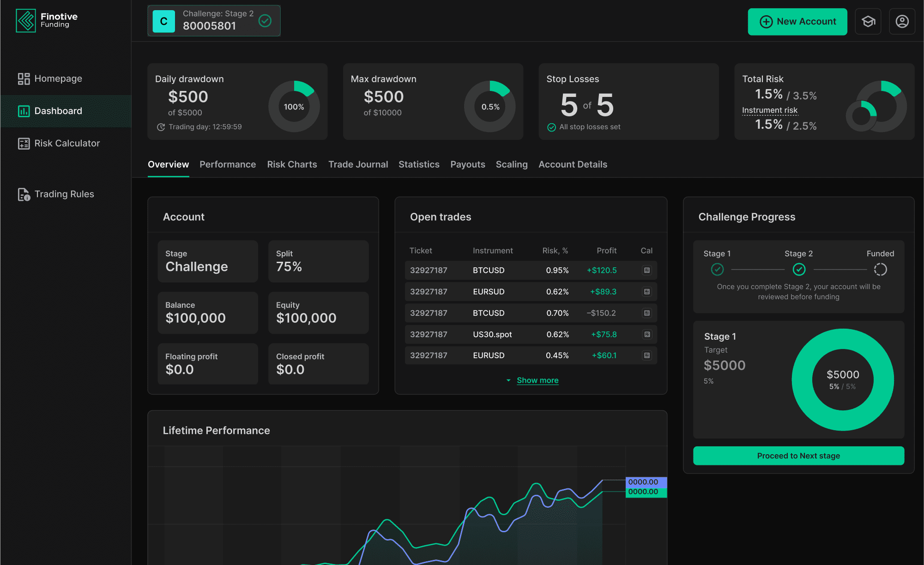Select the Dashboard icon in the sidebar
924x565 pixels.
tap(24, 111)
